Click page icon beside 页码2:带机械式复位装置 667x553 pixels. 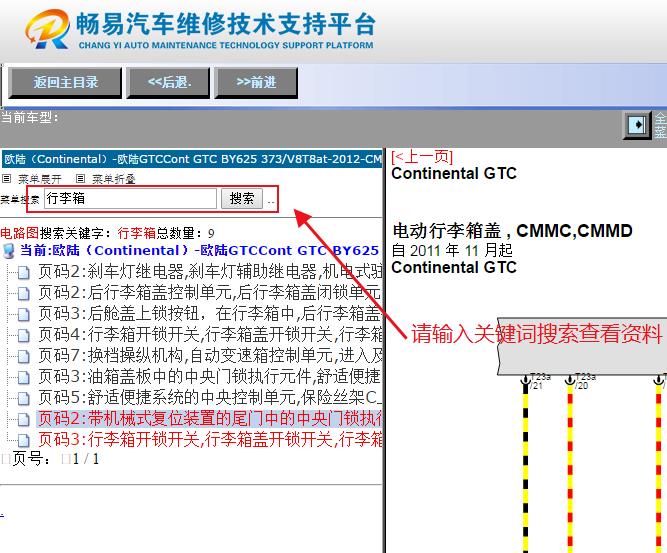coord(24,419)
